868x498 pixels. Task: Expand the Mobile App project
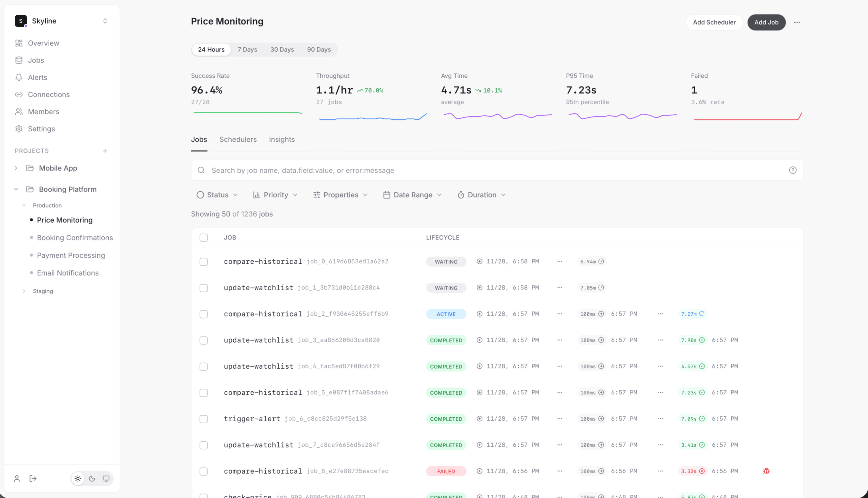(16, 168)
